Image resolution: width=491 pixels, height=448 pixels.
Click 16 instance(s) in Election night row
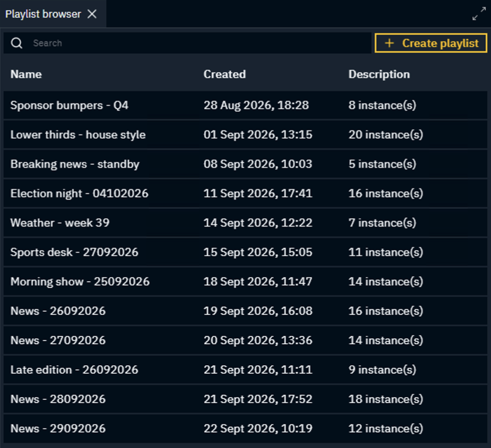point(386,193)
